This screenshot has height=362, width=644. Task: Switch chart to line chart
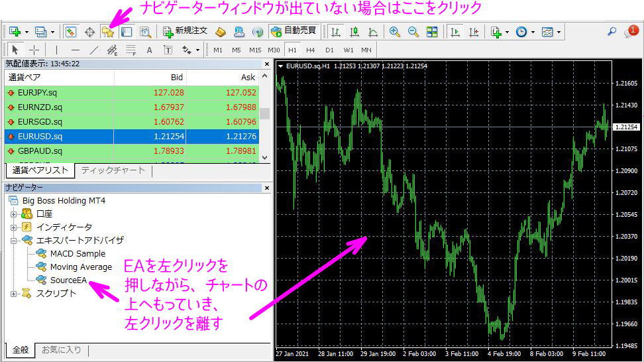pyautogui.click(x=373, y=32)
